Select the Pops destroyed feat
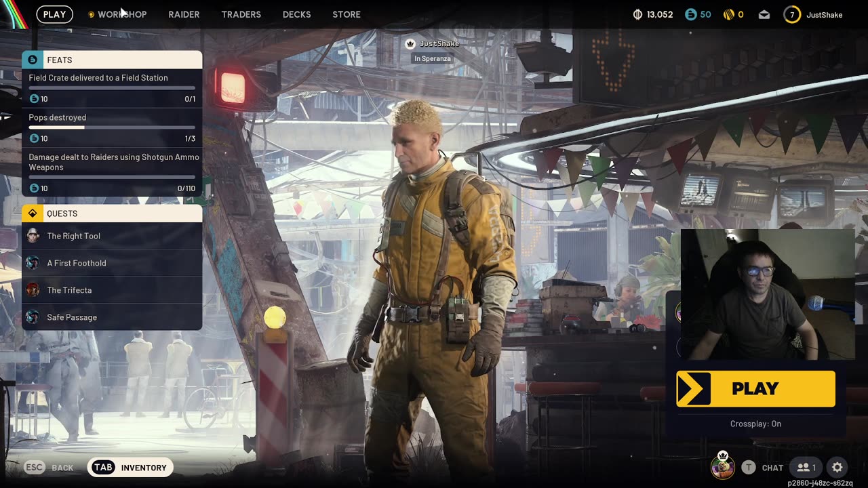The height and width of the screenshot is (488, 868). click(x=112, y=128)
